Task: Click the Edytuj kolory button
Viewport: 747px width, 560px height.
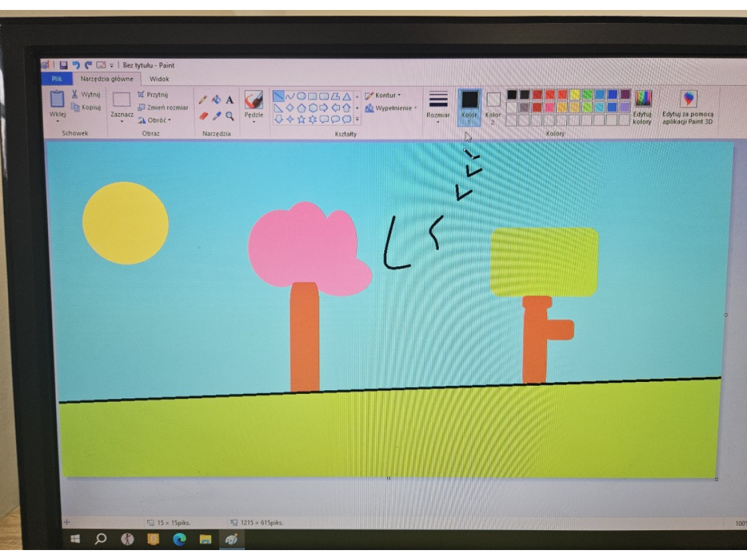Action: click(642, 106)
